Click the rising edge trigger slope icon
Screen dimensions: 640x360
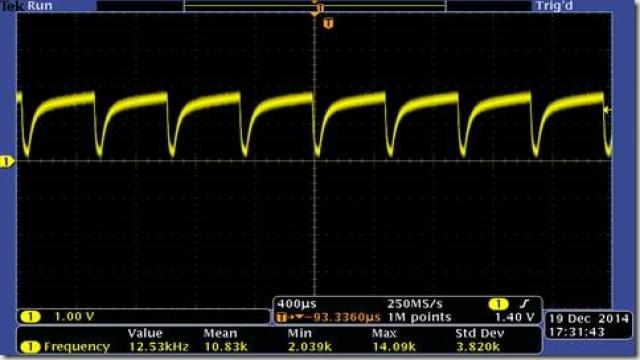pyautogui.click(x=525, y=303)
